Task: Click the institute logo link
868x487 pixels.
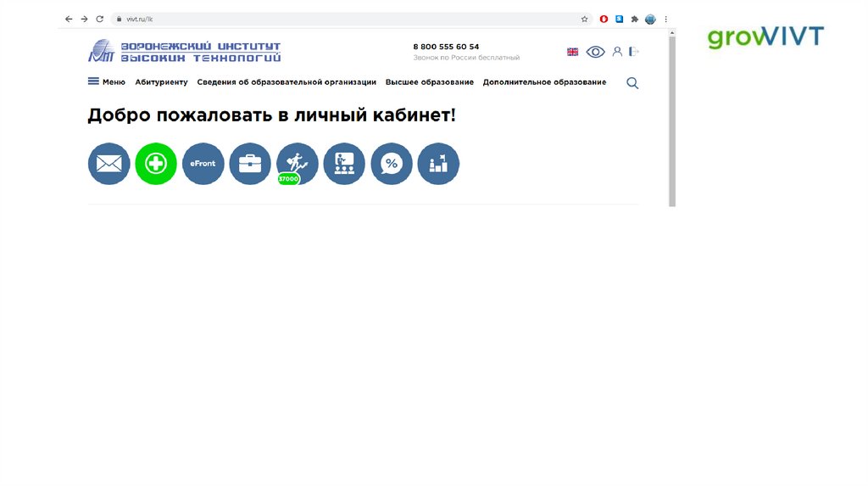Action: [x=184, y=51]
